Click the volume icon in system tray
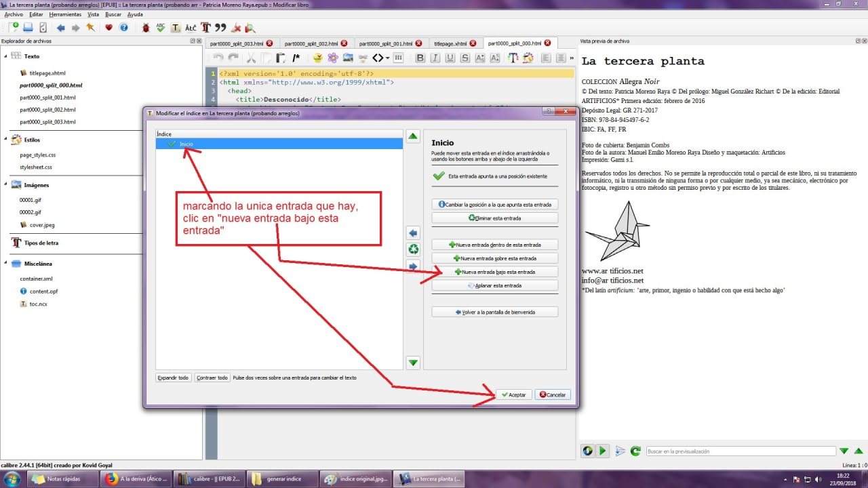 click(x=817, y=479)
